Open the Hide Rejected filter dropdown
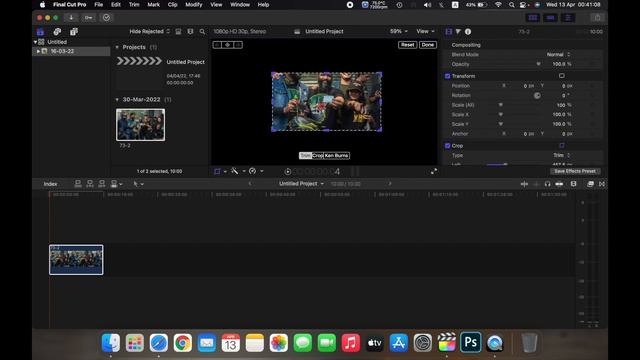This screenshot has width=640, height=360. click(149, 31)
